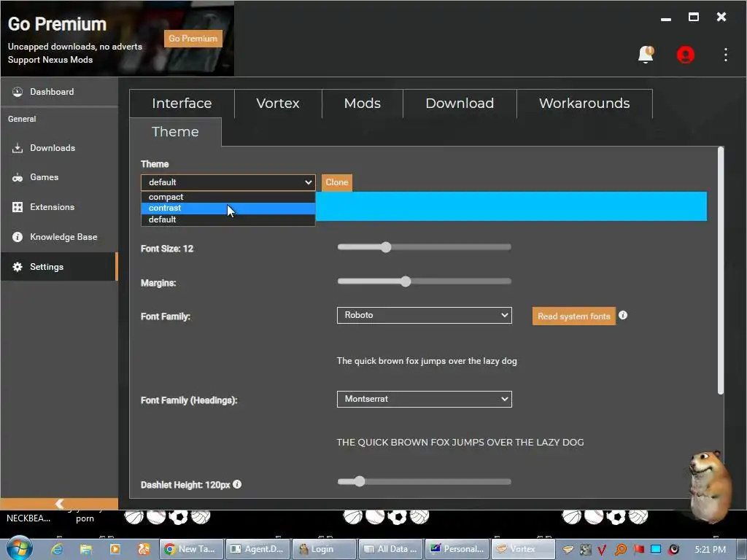Open the media player taskbar icon
Image resolution: width=747 pixels, height=560 pixels.
coord(115,548)
